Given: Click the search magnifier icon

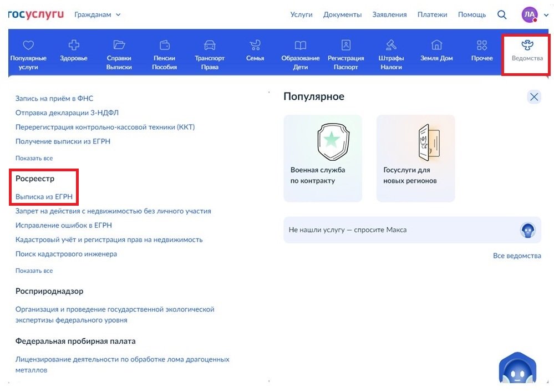Looking at the screenshot, I should (502, 14).
